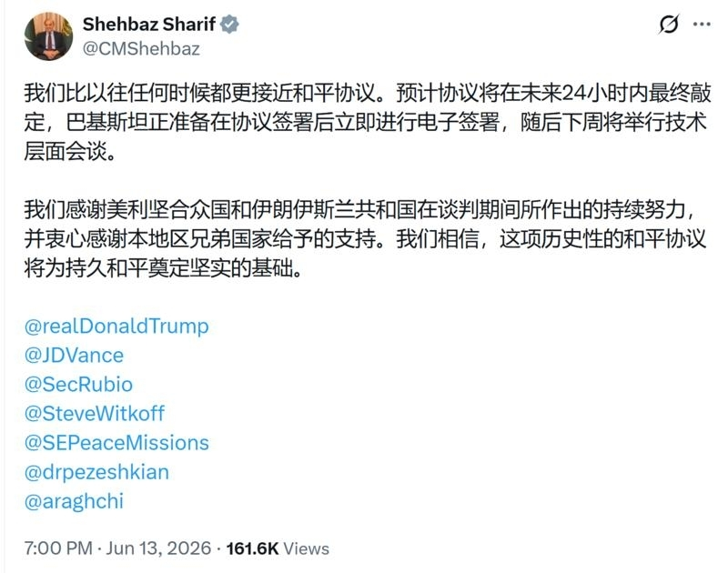Screen dimensions: 728x573
Task: Visit the @drpezeshkian mention
Action: pyautogui.click(x=96, y=472)
